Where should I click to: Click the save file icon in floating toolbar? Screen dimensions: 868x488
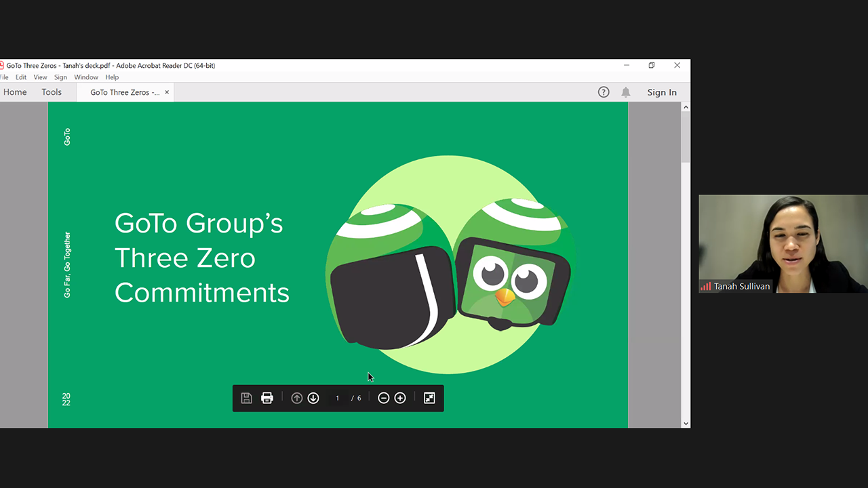pos(247,398)
